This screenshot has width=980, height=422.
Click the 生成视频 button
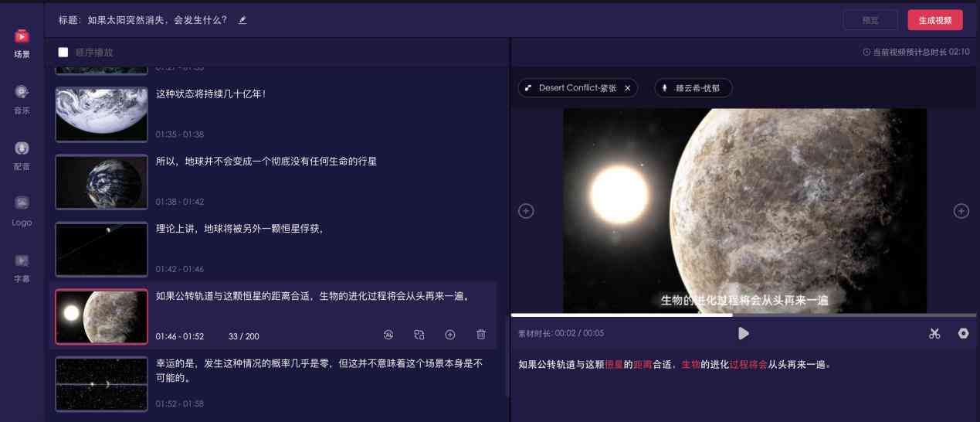[935, 20]
